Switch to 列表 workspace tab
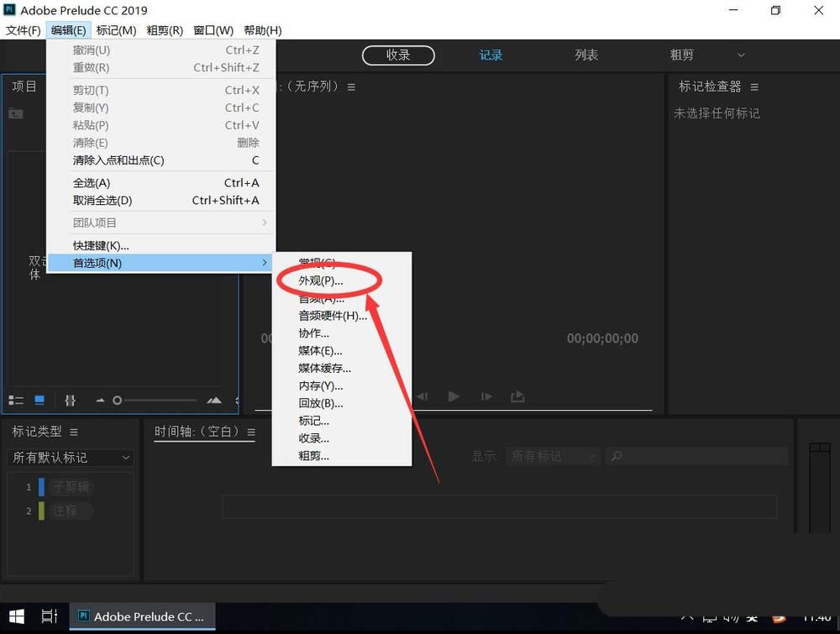This screenshot has height=634, width=840. pyautogui.click(x=586, y=55)
